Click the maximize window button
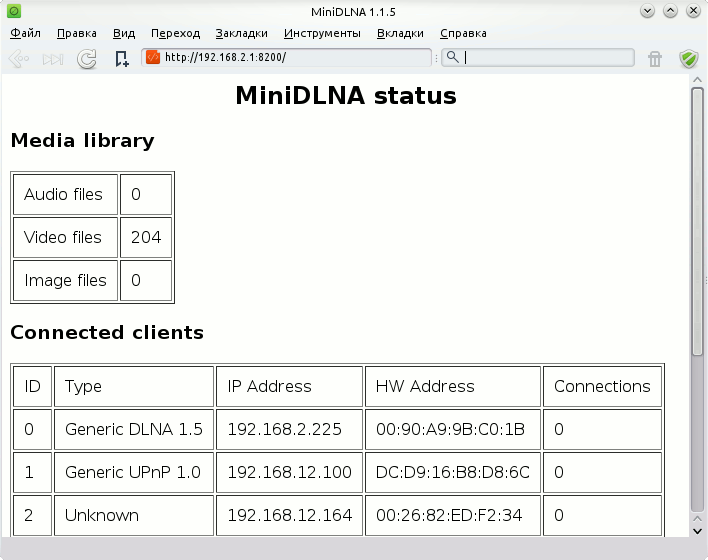708x560 pixels. pyautogui.click(x=670, y=11)
